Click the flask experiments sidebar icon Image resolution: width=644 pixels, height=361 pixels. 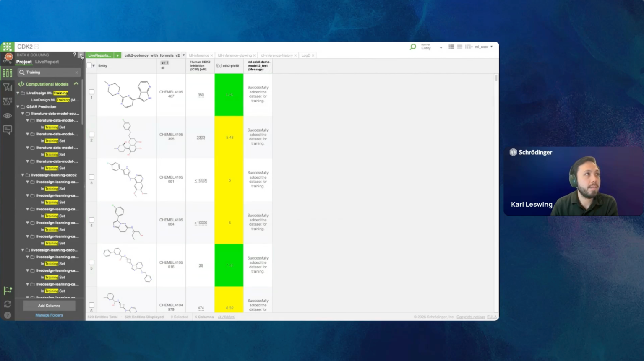pyautogui.click(x=8, y=101)
